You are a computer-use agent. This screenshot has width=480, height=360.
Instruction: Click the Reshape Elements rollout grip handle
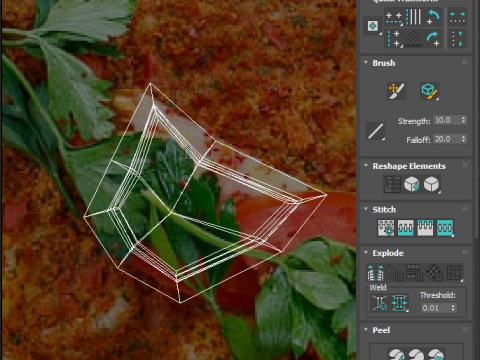point(465,165)
